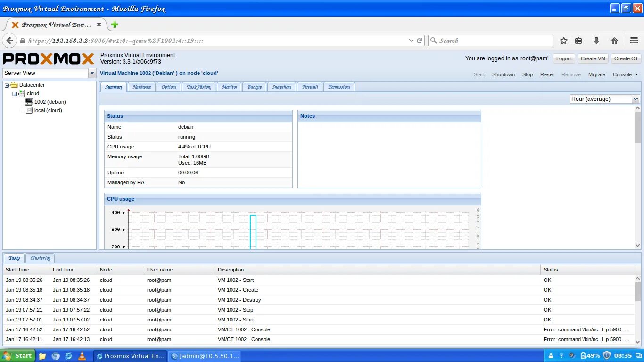Open the file manager icon in taskbar

42,356
